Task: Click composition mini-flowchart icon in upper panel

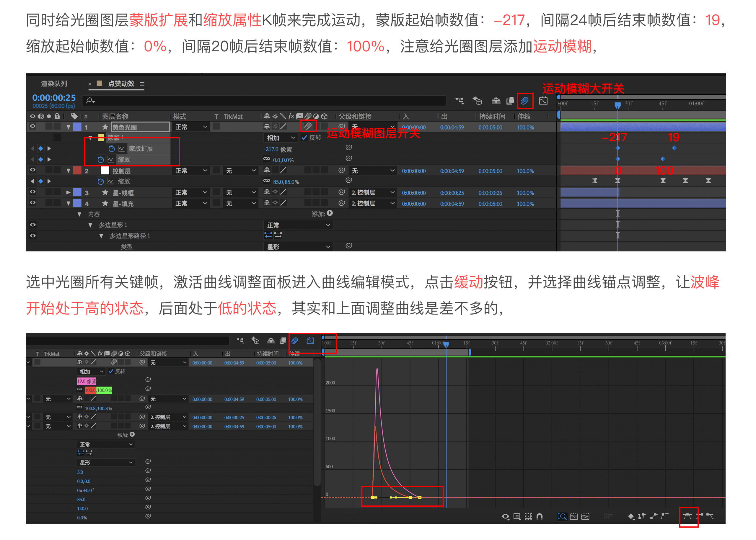Action: click(x=459, y=101)
